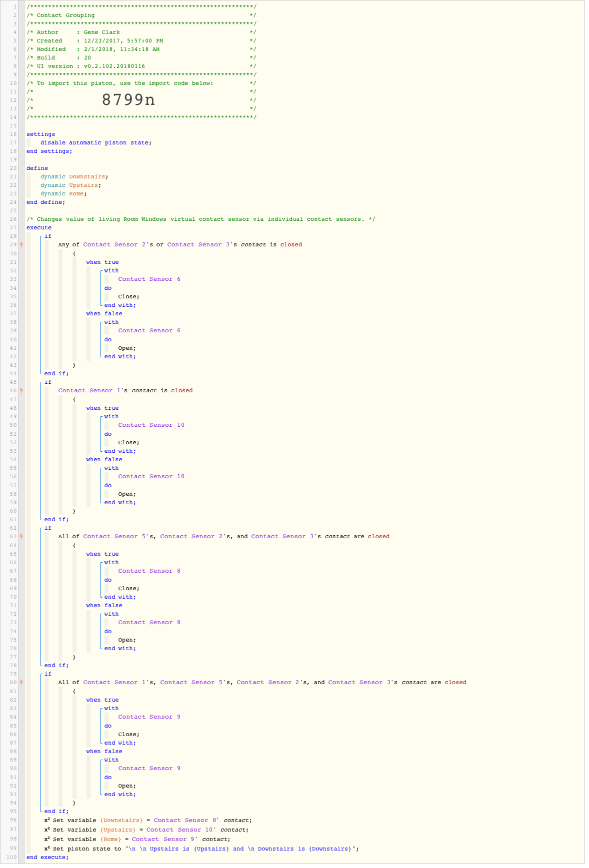The height and width of the screenshot is (868, 589).
Task: Click 'Contact Sensor 8' on line 73
Action: click(149, 623)
